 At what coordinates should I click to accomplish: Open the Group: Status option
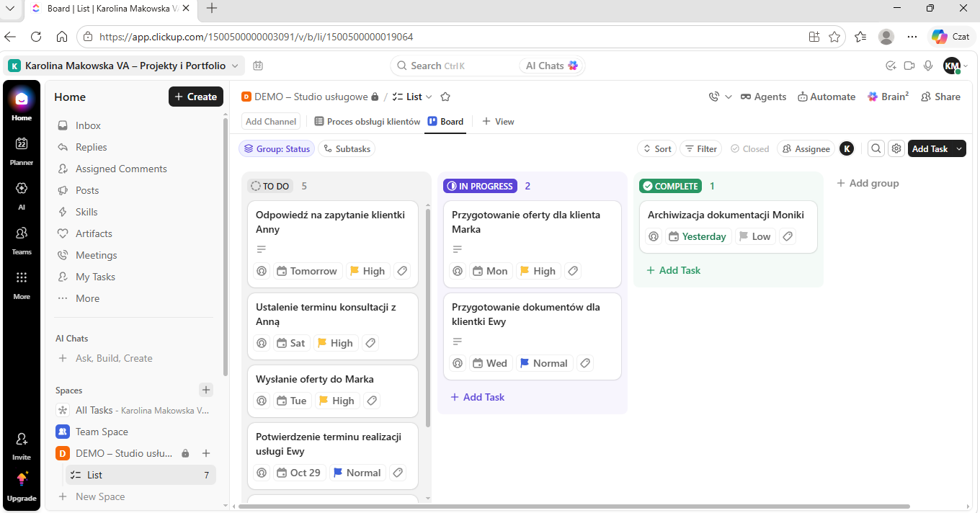pyautogui.click(x=277, y=149)
